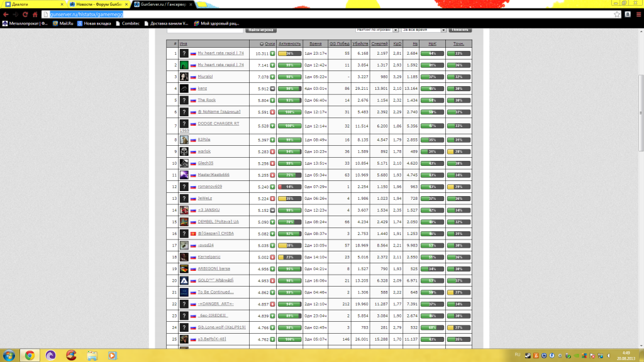This screenshot has height=362, width=644.
Task: Expand the 'За все время' period dropdown
Action: [x=424, y=30]
